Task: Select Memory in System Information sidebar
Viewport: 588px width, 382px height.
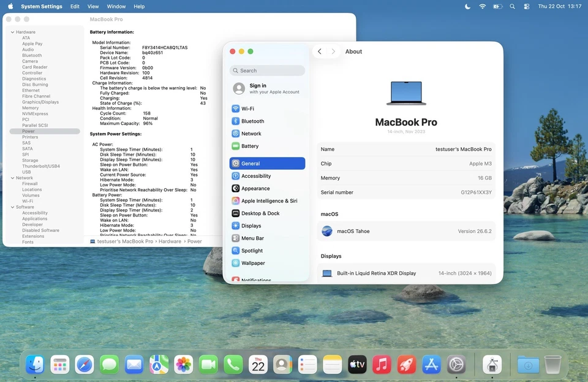Action: (31, 108)
